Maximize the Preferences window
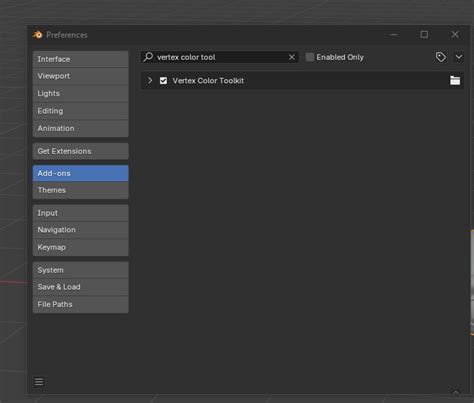 click(424, 34)
